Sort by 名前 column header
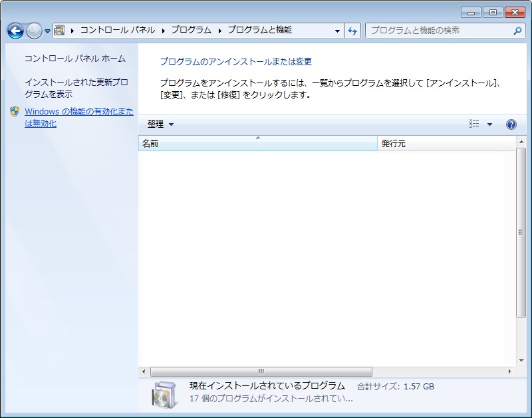 258,143
